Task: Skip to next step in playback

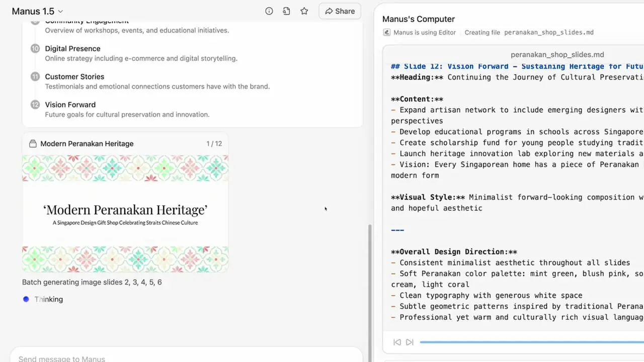Action: click(x=410, y=342)
